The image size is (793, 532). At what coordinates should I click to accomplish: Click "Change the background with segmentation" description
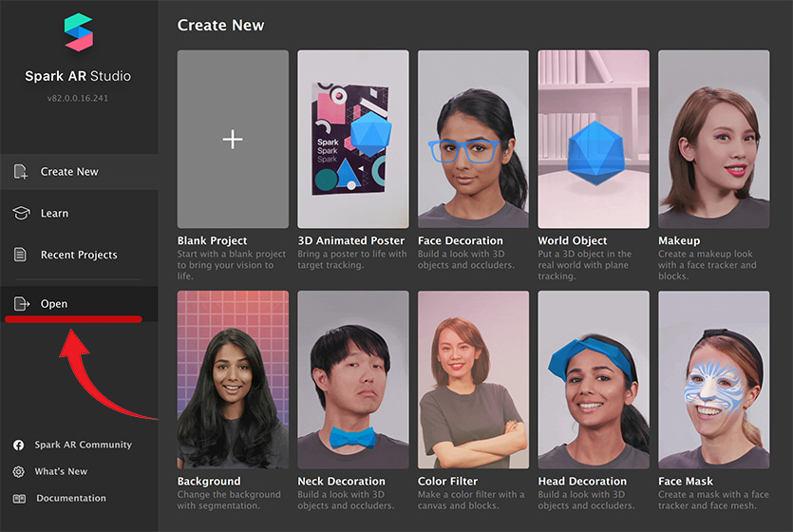pos(229,500)
